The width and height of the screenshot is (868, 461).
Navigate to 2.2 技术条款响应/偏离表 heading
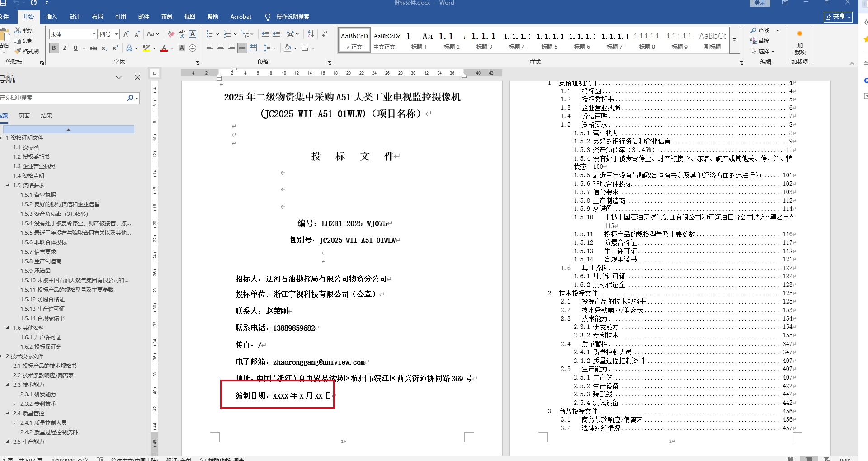pyautogui.click(x=43, y=375)
